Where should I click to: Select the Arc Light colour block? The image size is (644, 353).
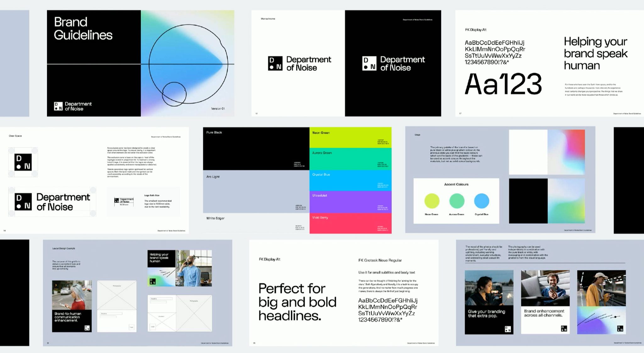pos(256,192)
